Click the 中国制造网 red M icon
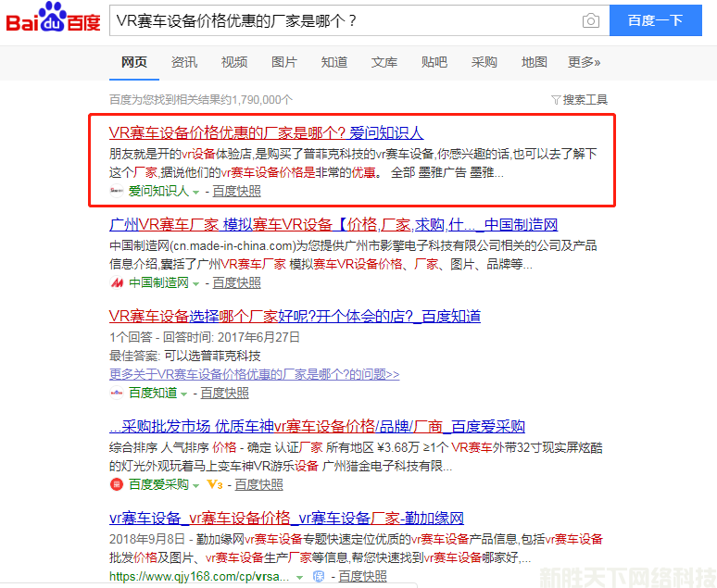The height and width of the screenshot is (588, 717). coord(117,282)
